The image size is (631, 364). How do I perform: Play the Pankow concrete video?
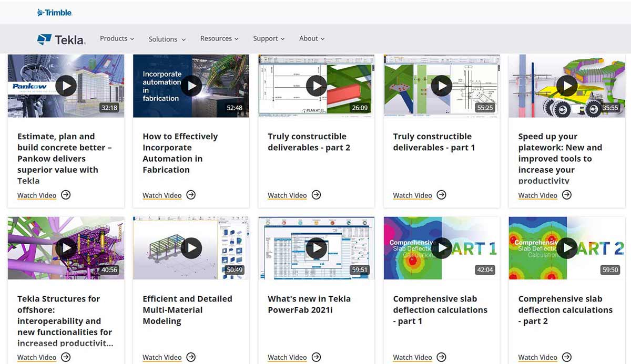click(x=65, y=86)
